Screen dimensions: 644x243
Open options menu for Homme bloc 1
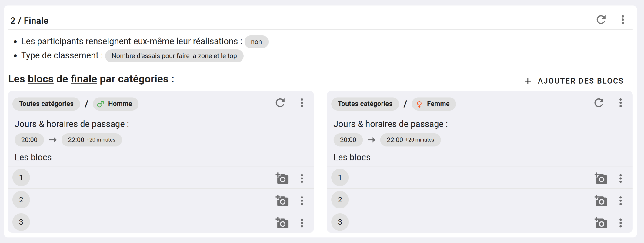pos(302,178)
